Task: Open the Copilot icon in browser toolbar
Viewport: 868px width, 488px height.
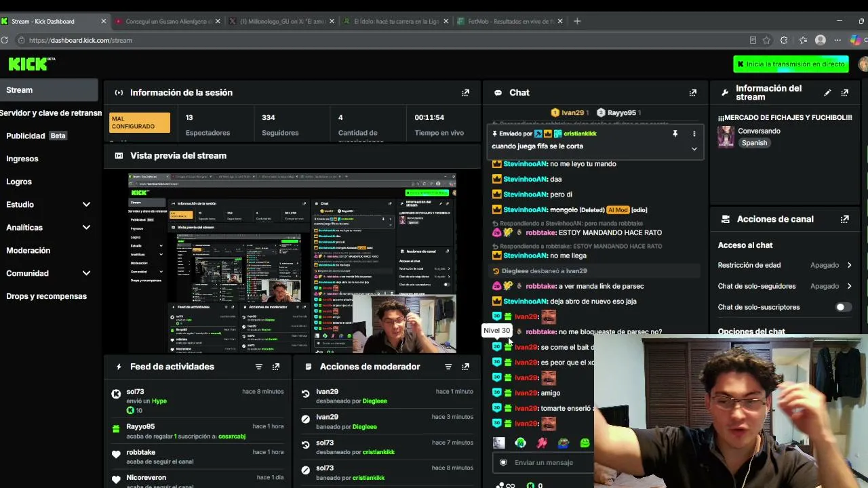Action: (x=856, y=40)
